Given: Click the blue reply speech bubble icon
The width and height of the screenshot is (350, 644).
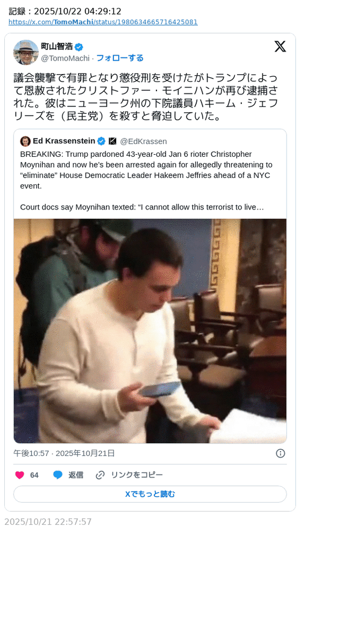Looking at the screenshot, I should [58, 475].
